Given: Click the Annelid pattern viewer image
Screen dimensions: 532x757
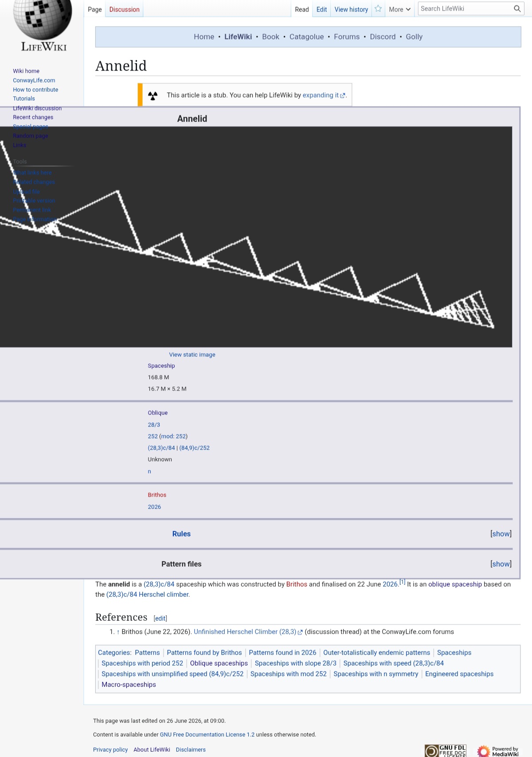Looking at the screenshot, I should [x=256, y=237].
